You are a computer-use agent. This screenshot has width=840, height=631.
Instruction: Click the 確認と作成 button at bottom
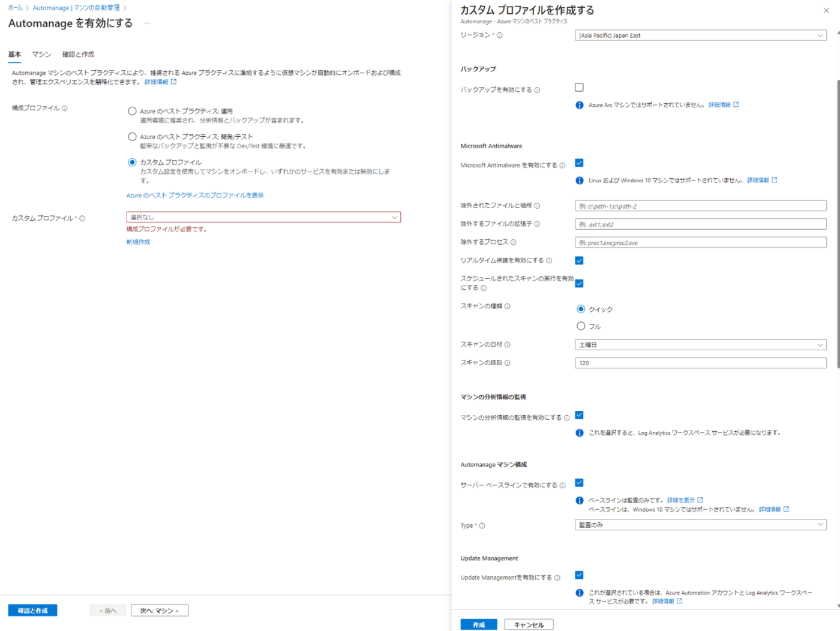click(x=32, y=611)
